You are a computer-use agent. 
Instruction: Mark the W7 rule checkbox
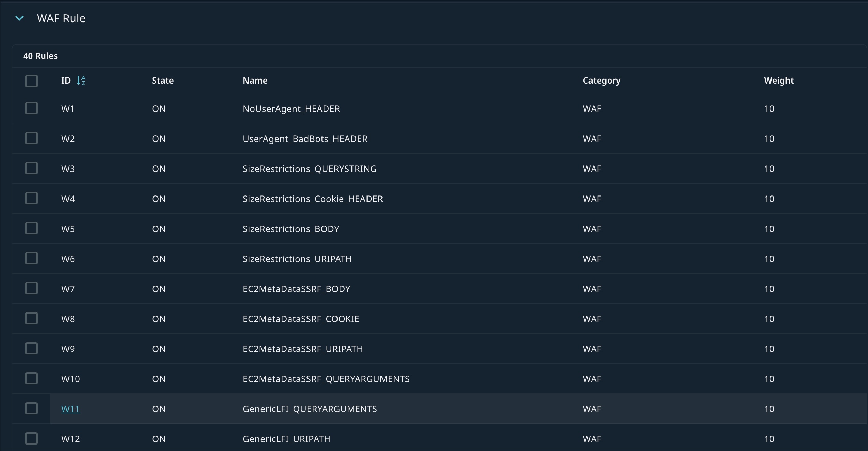31,289
